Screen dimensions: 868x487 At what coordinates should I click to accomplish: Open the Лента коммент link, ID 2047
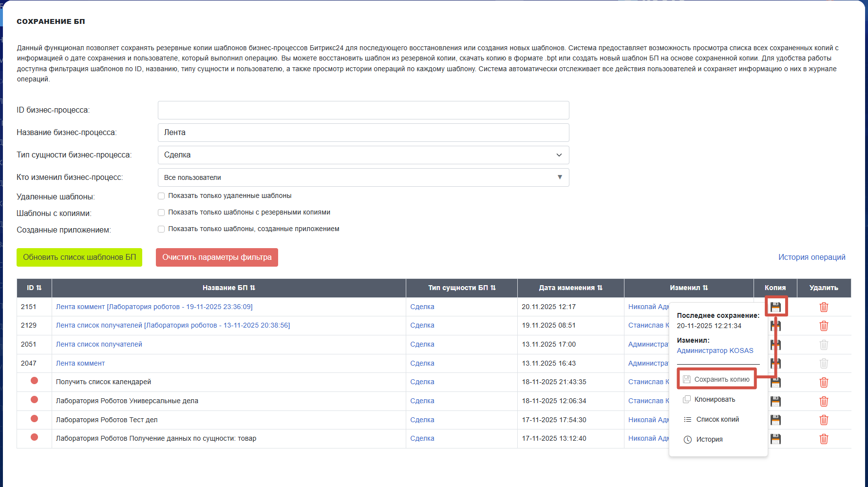pos(80,363)
